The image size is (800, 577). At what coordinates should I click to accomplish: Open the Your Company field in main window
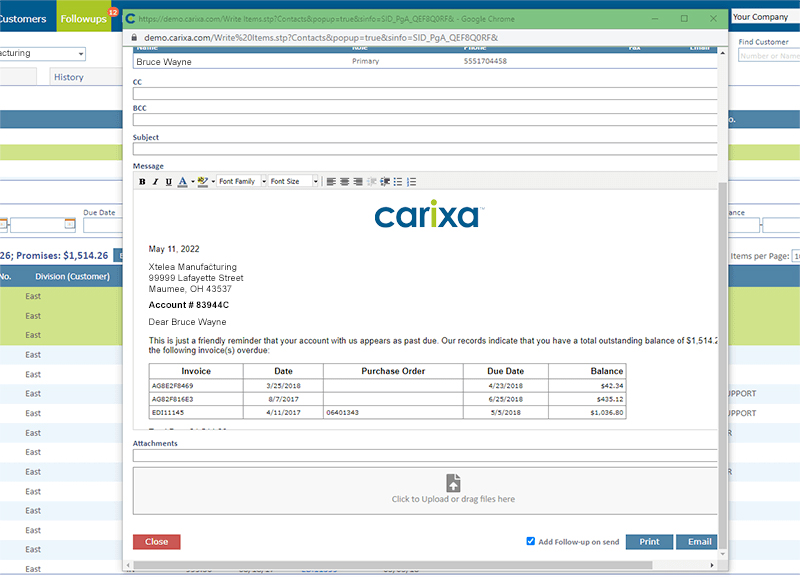[765, 17]
